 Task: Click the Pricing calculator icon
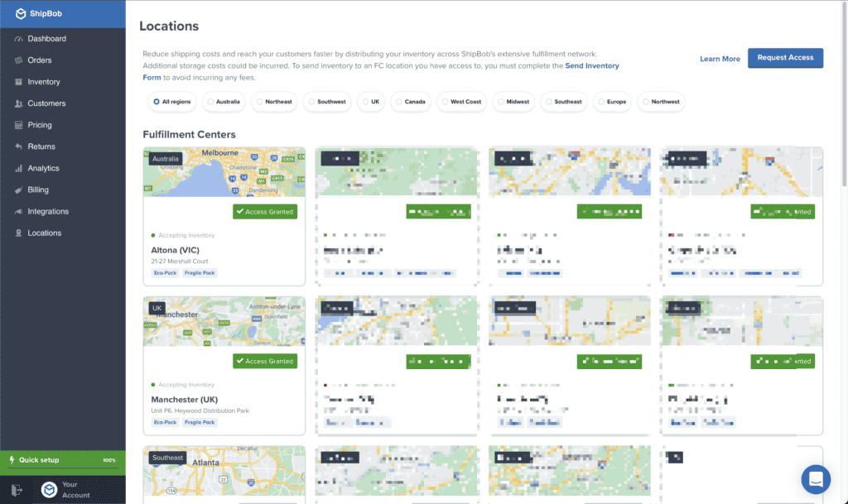click(18, 125)
